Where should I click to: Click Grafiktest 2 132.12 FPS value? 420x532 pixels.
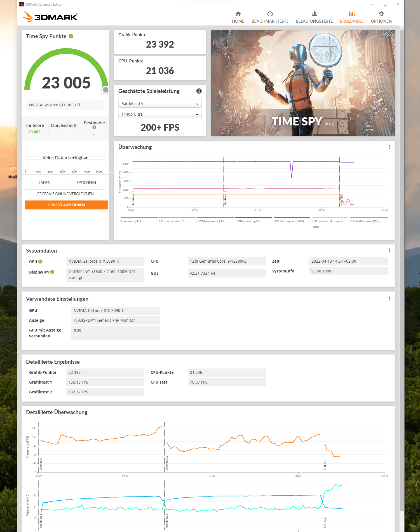point(105,392)
